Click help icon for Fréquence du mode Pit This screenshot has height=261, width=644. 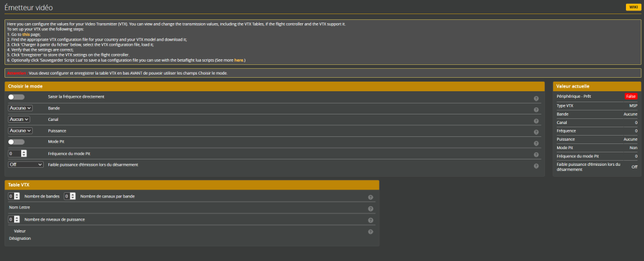tap(536, 154)
